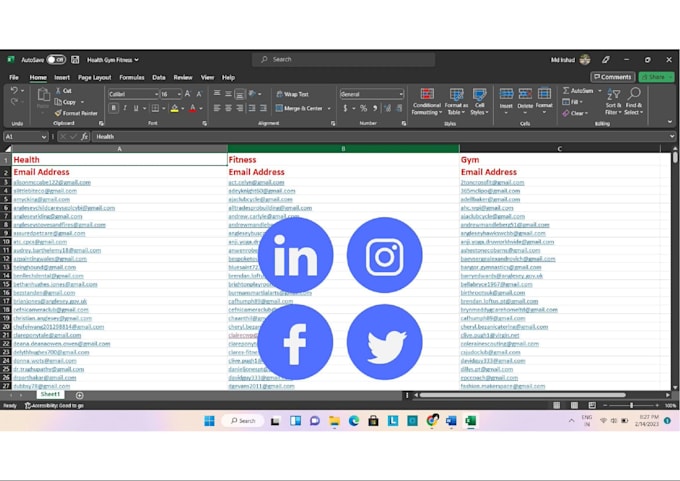680x481 pixels.
Task: Click the zoom slider handle
Action: click(x=631, y=405)
